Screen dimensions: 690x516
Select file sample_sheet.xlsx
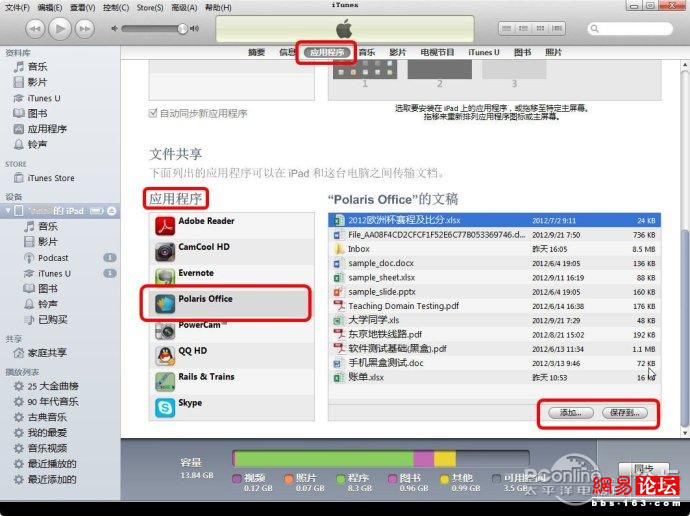[x=494, y=278]
